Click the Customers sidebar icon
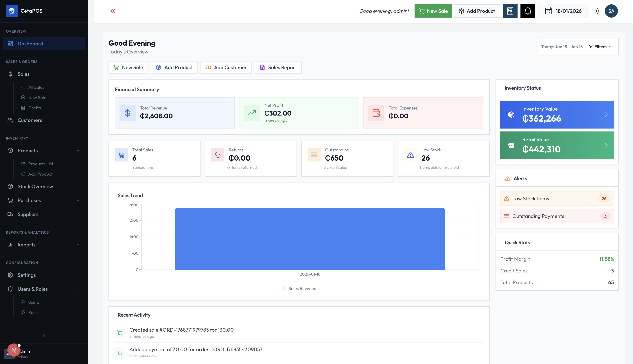 (x=10, y=120)
